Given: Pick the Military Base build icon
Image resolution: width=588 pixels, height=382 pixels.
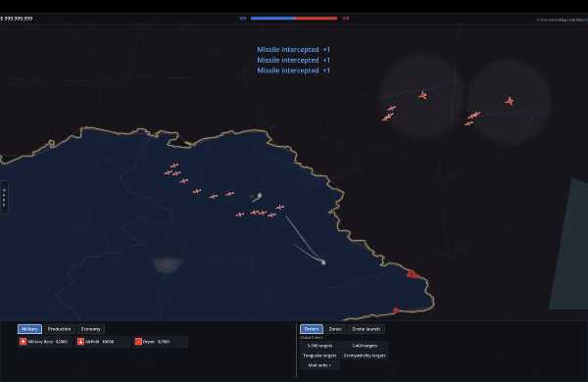Looking at the screenshot, I should [x=24, y=342].
